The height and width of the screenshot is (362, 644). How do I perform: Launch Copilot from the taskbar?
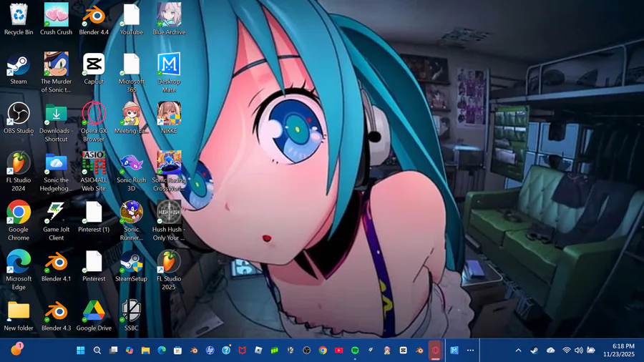(130, 350)
